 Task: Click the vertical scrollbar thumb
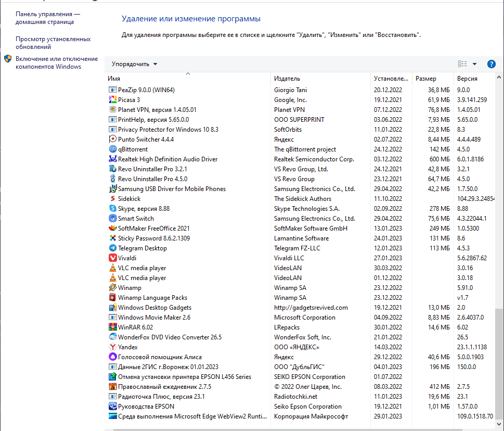(499, 363)
